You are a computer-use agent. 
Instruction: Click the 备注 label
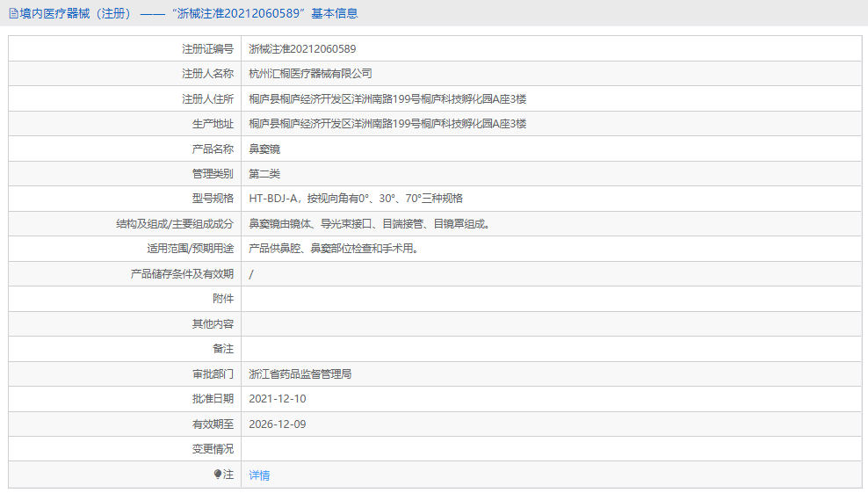pyautogui.click(x=223, y=349)
